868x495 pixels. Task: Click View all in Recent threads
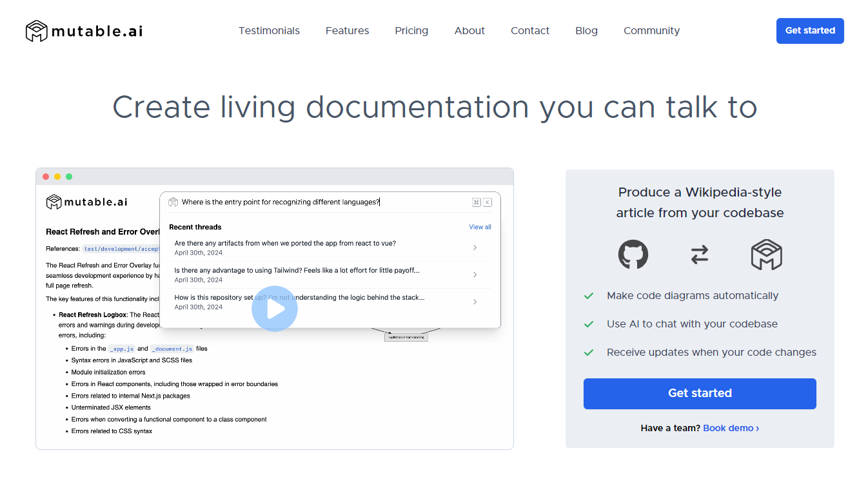(x=480, y=227)
